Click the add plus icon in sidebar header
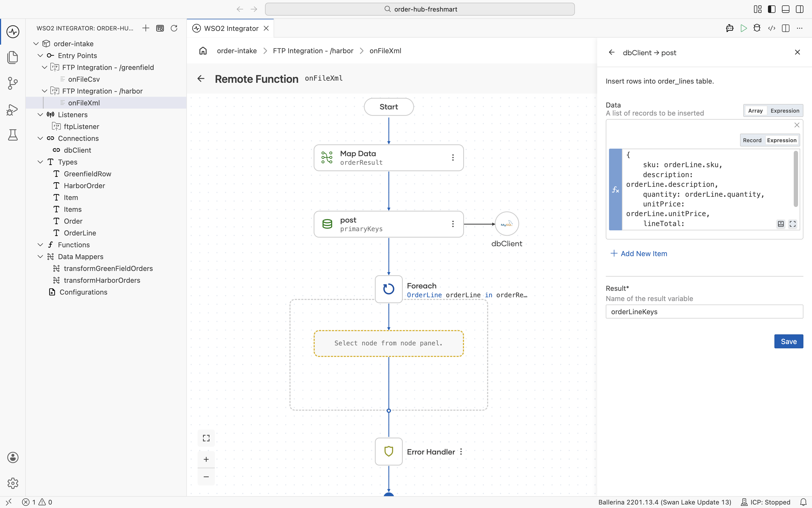This screenshot has width=812, height=508. pyautogui.click(x=146, y=28)
